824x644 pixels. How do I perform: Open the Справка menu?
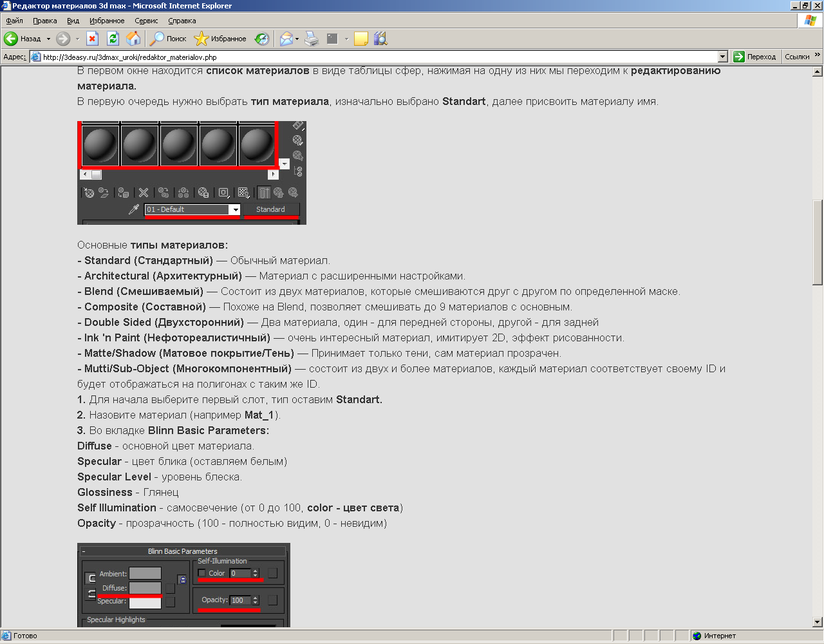click(x=182, y=21)
